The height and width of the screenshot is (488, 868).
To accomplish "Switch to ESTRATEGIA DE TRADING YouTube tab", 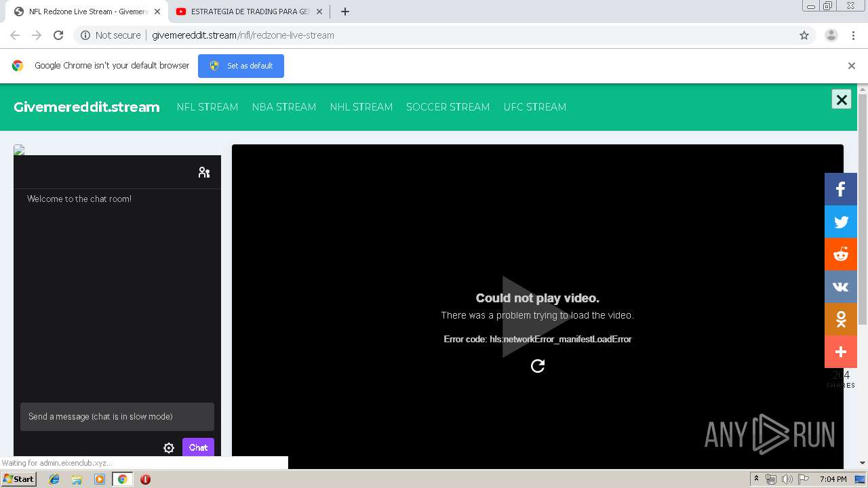I will [248, 12].
